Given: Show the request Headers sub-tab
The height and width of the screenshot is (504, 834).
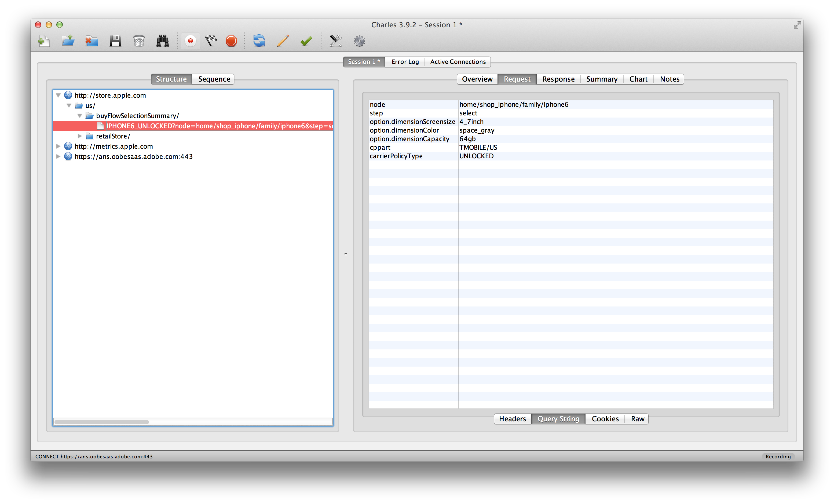Looking at the screenshot, I should point(513,419).
